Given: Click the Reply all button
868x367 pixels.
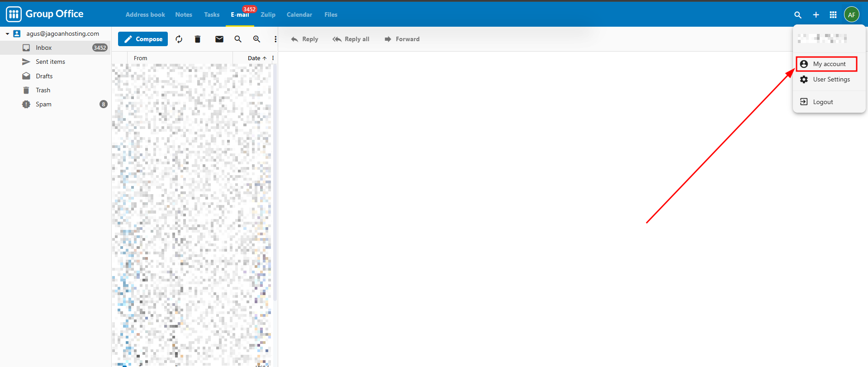Looking at the screenshot, I should coord(351,39).
